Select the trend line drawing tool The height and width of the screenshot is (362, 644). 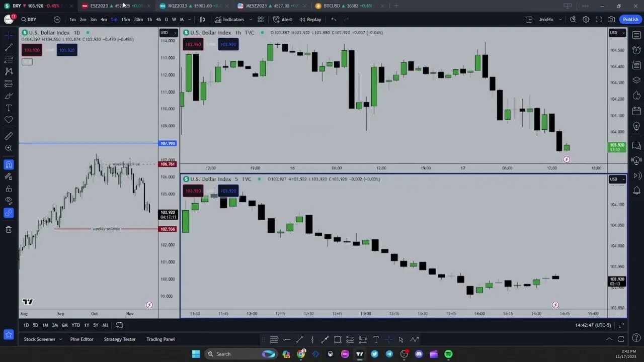pos(9,47)
